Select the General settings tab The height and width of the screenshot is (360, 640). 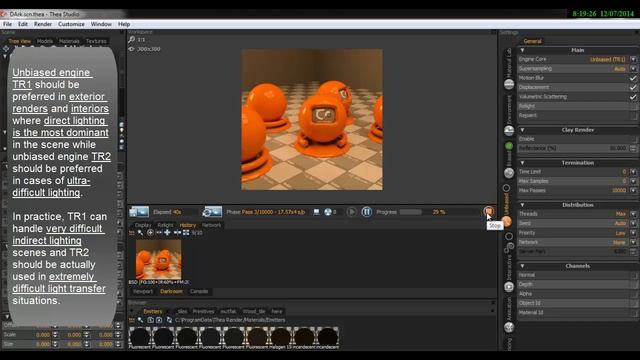[532, 41]
